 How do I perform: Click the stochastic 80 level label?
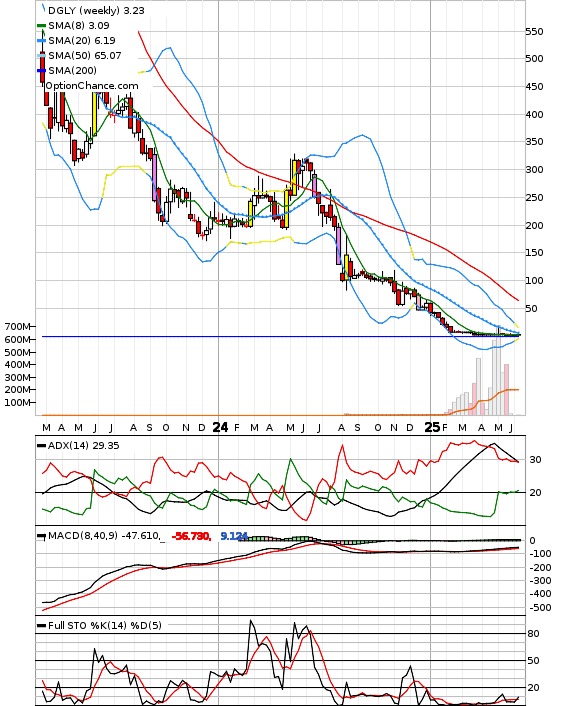pyautogui.click(x=534, y=634)
